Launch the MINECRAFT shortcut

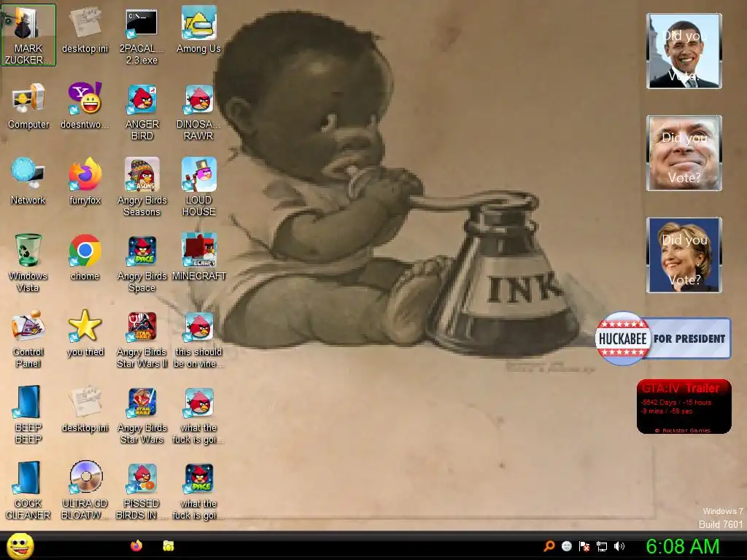[x=198, y=257]
